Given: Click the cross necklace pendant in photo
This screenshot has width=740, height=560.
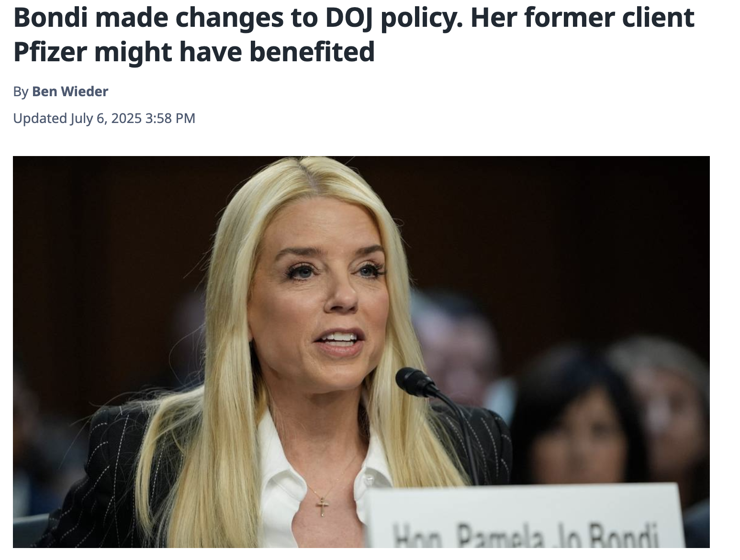Looking at the screenshot, I should 323,506.
